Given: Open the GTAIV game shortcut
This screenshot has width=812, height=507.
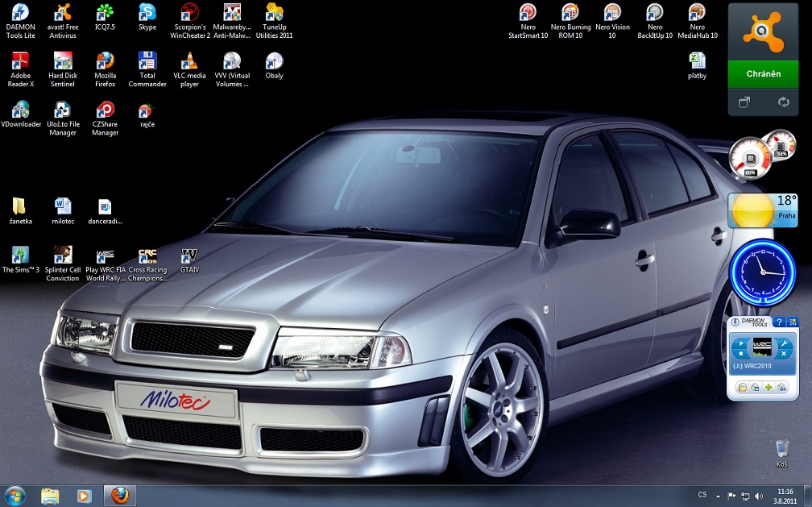Looking at the screenshot, I should point(189,257).
